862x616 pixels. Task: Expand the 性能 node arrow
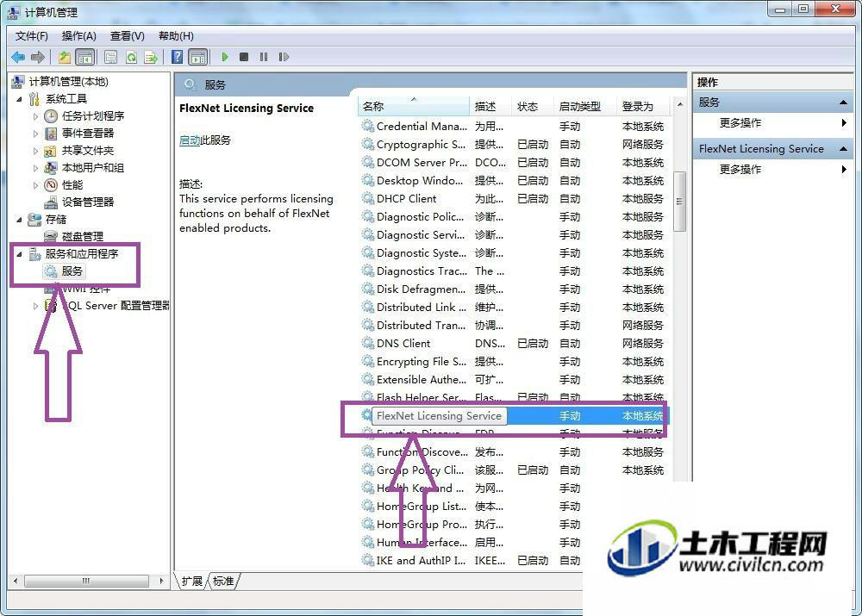click(x=35, y=185)
